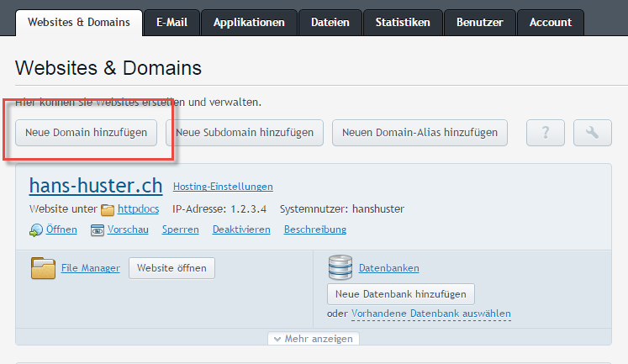Open the hans-huster.ch domain link
Viewport: 628px width, 364px height.
pos(96,185)
